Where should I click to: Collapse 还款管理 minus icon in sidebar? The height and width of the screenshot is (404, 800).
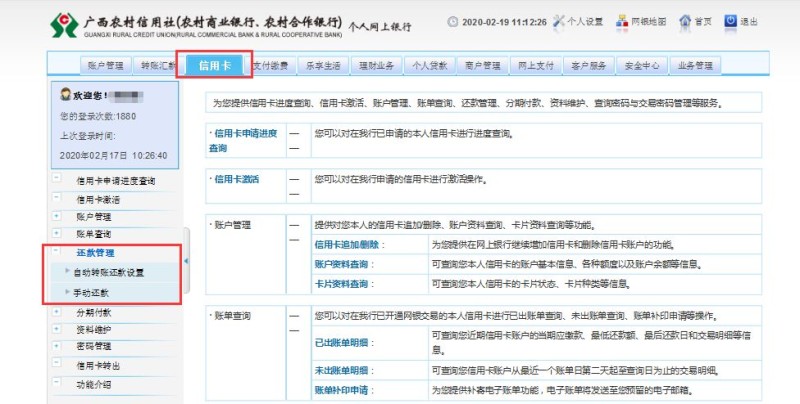point(57,251)
